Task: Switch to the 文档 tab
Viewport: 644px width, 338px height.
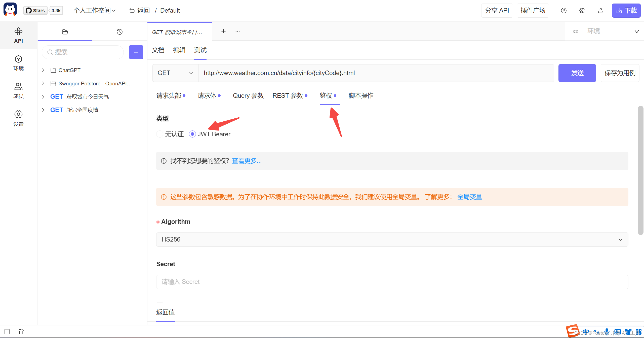Action: click(x=158, y=50)
